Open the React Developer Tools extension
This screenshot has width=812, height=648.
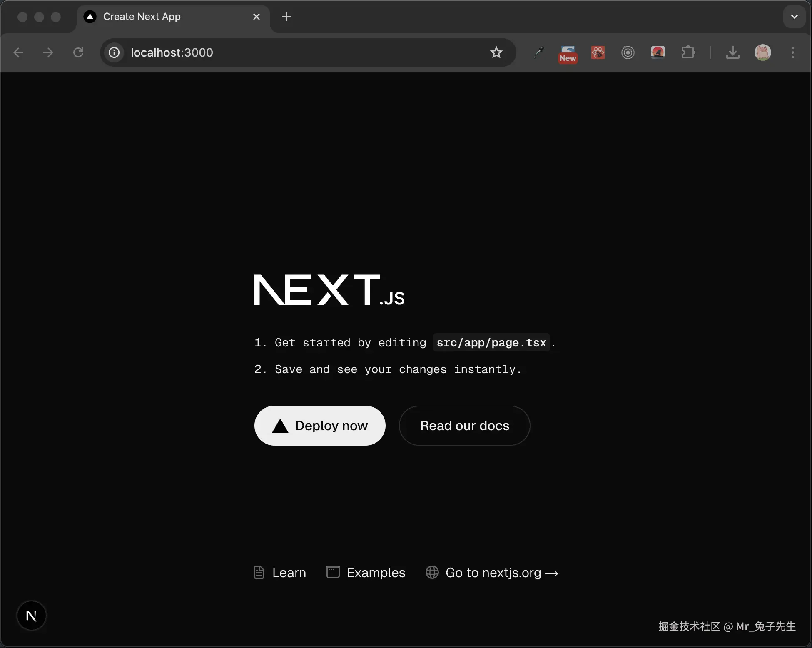(x=598, y=53)
